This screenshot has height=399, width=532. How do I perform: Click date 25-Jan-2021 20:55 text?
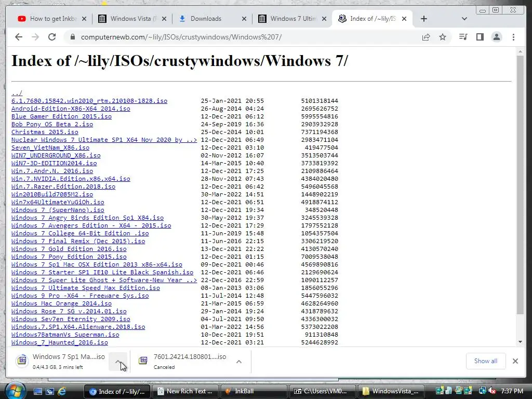[x=232, y=101]
